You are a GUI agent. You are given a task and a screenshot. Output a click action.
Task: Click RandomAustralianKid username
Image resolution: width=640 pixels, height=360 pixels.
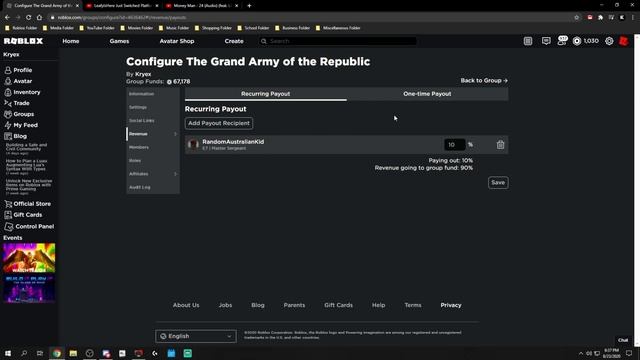(x=233, y=142)
